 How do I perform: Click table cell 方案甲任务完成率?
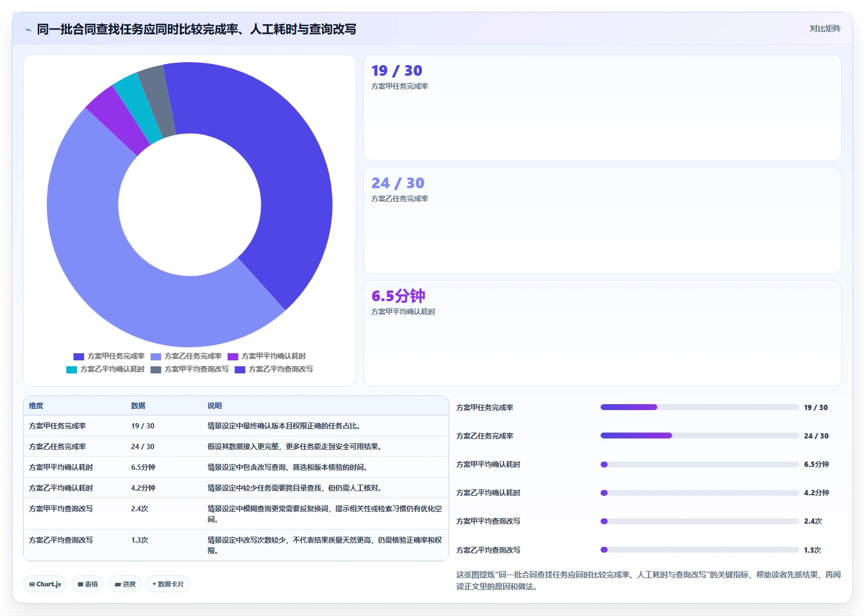click(x=57, y=426)
